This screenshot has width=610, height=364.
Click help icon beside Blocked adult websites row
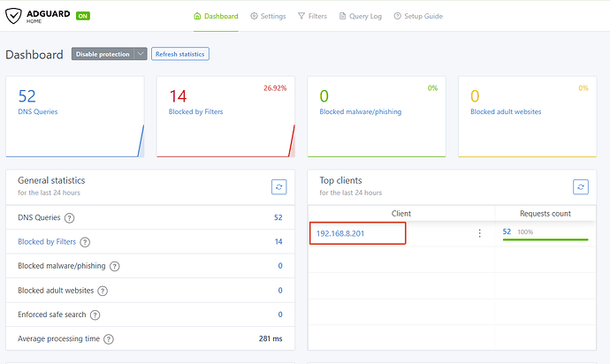(x=103, y=291)
